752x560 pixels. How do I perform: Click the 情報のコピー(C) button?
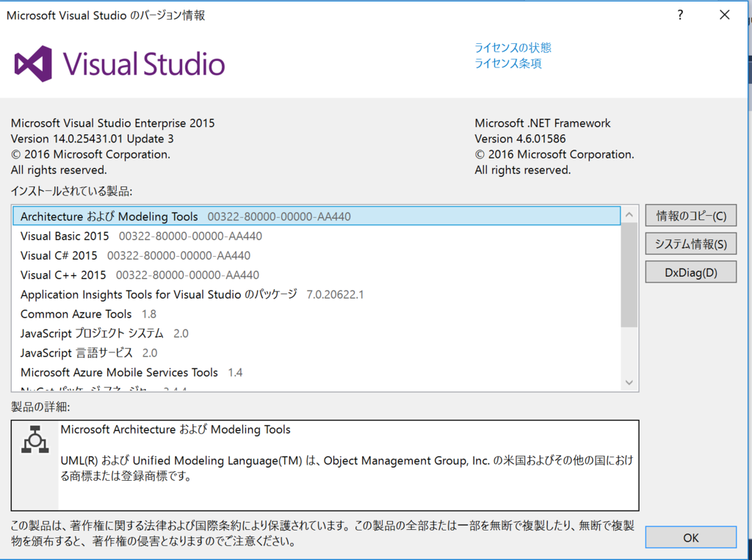(x=690, y=215)
